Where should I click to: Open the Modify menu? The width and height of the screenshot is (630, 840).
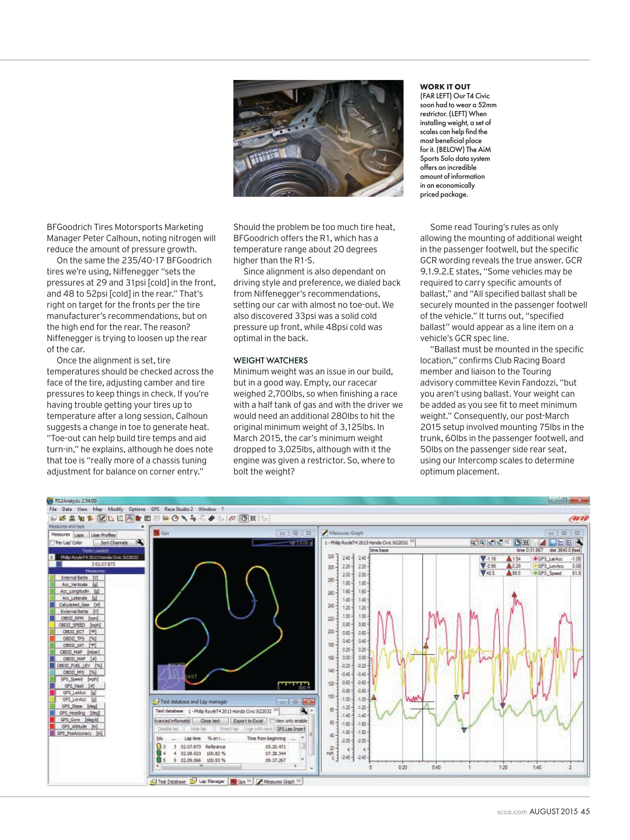115,509
